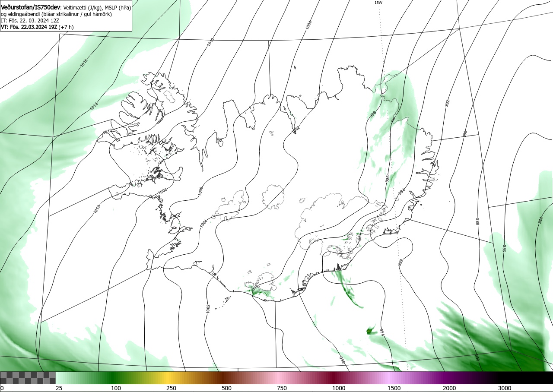Image resolution: width=553 pixels, height=392 pixels.
Task: Click the 992 label southeast of Iceland
Action: pyautogui.click(x=400, y=262)
